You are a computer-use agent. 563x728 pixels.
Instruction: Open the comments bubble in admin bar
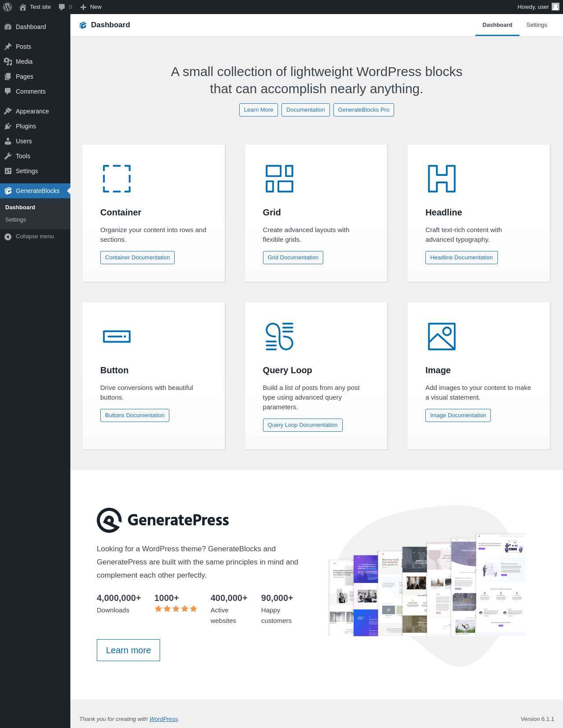pyautogui.click(x=65, y=7)
